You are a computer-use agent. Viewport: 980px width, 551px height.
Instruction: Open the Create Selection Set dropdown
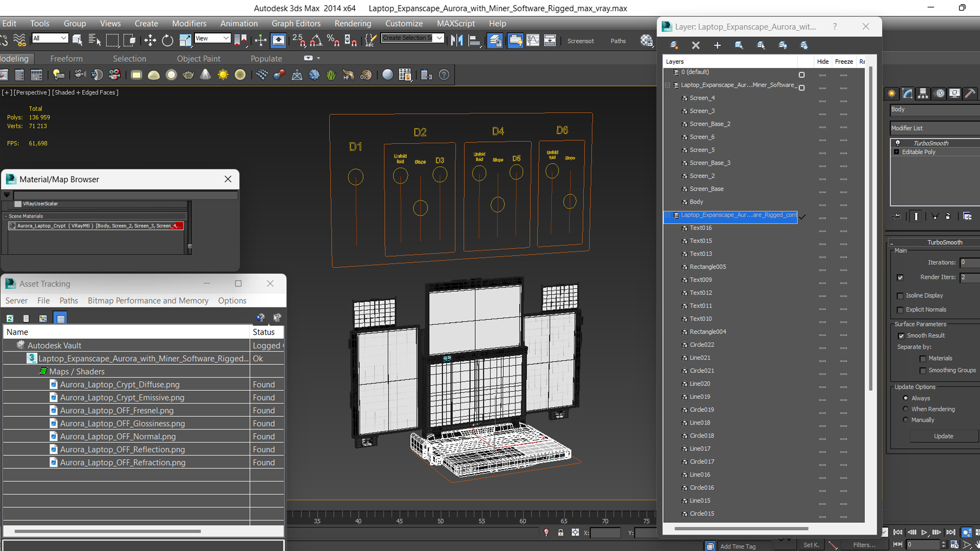[439, 38]
